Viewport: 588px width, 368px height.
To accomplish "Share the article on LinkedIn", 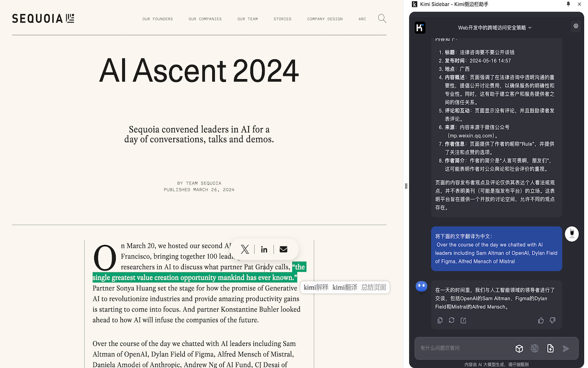I will pos(264,249).
